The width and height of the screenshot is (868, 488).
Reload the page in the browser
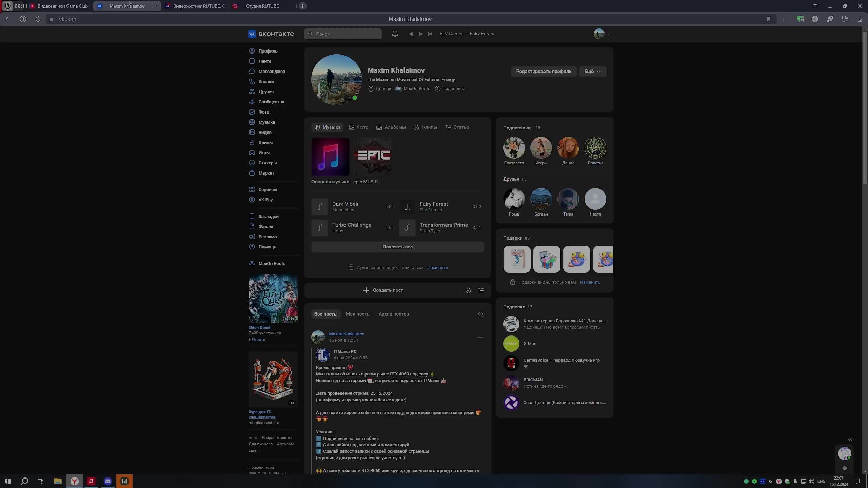pyautogui.click(x=38, y=19)
